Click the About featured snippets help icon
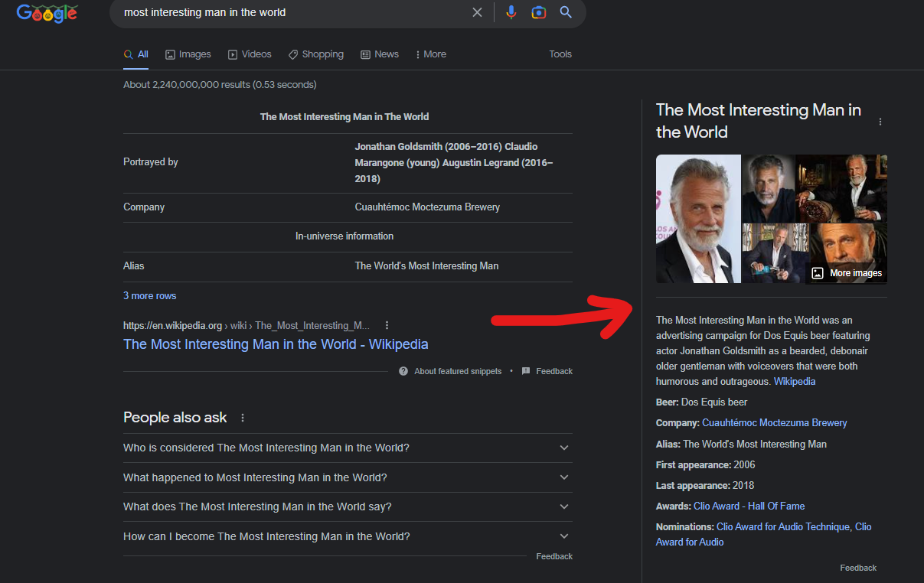The height and width of the screenshot is (583, 924). [x=403, y=371]
